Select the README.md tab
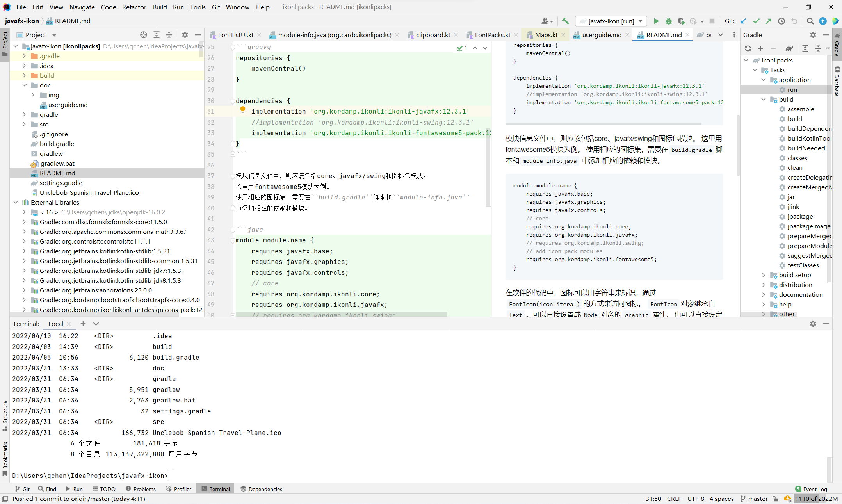The width and height of the screenshot is (842, 504). tap(660, 35)
